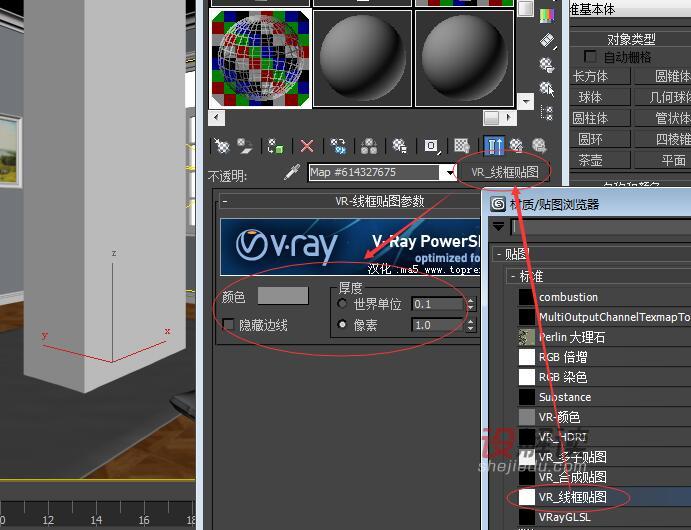This screenshot has width=691, height=530.
Task: Show shaded material in viewport icon
Action: [x=462, y=146]
